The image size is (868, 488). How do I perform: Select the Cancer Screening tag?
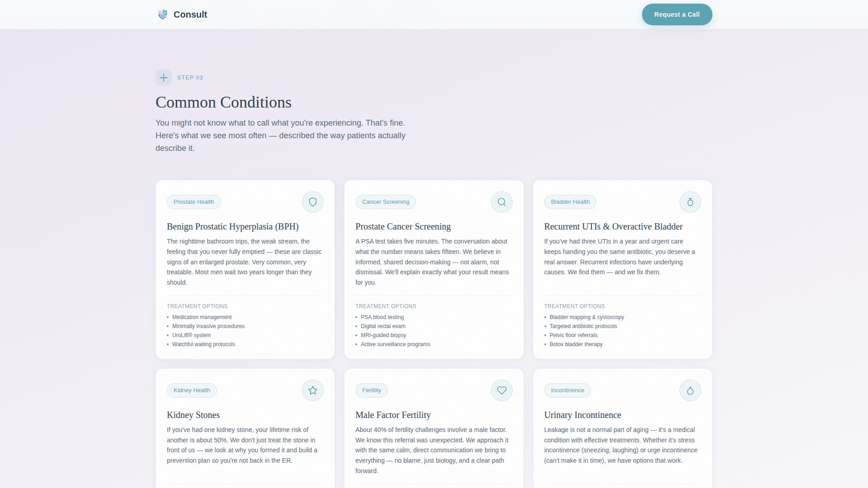coord(386,202)
